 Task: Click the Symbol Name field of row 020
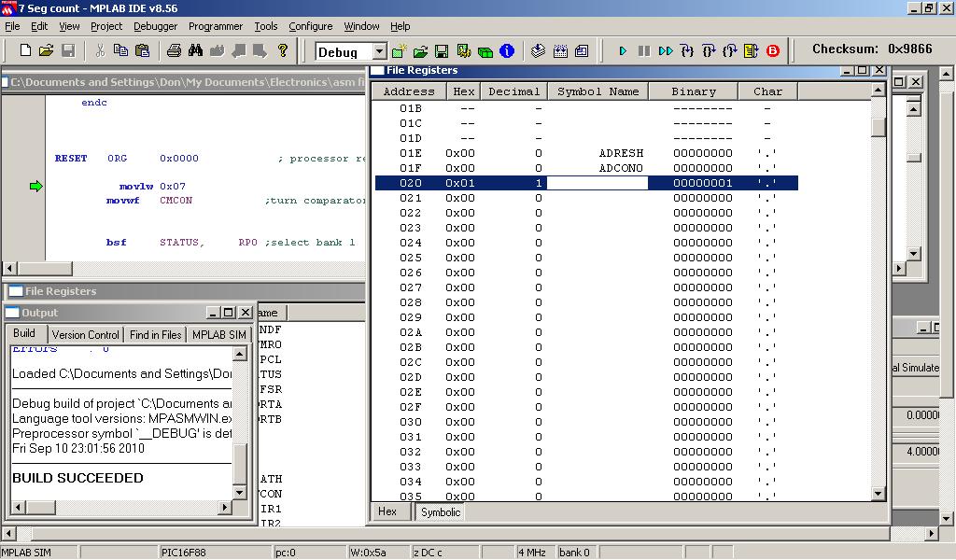coord(597,183)
